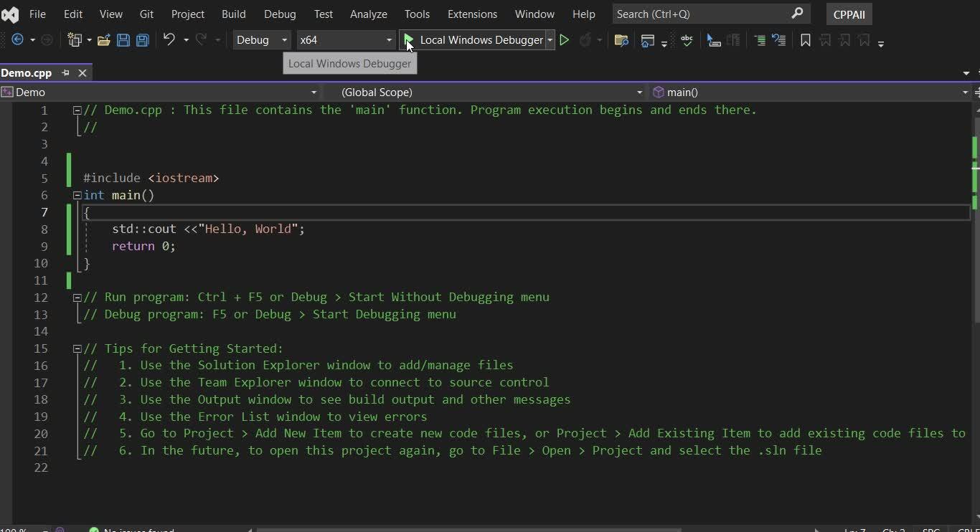Collapse the main() function at line 6
The image size is (980, 532).
click(x=77, y=195)
